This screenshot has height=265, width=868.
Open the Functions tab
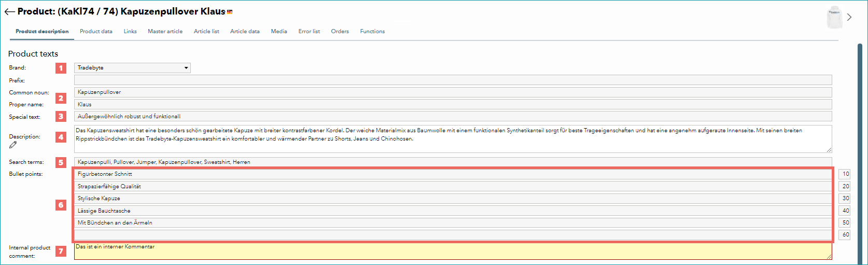click(x=372, y=32)
